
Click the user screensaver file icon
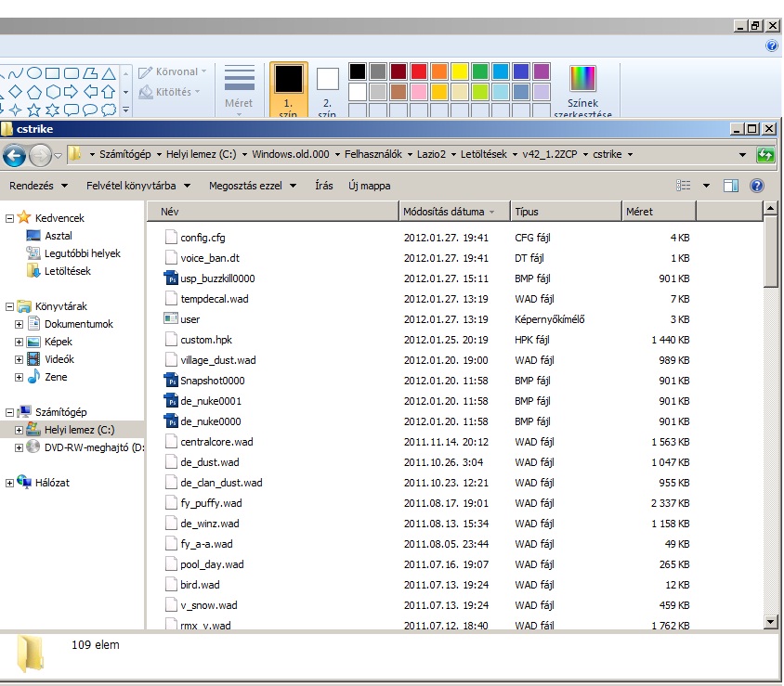click(171, 318)
